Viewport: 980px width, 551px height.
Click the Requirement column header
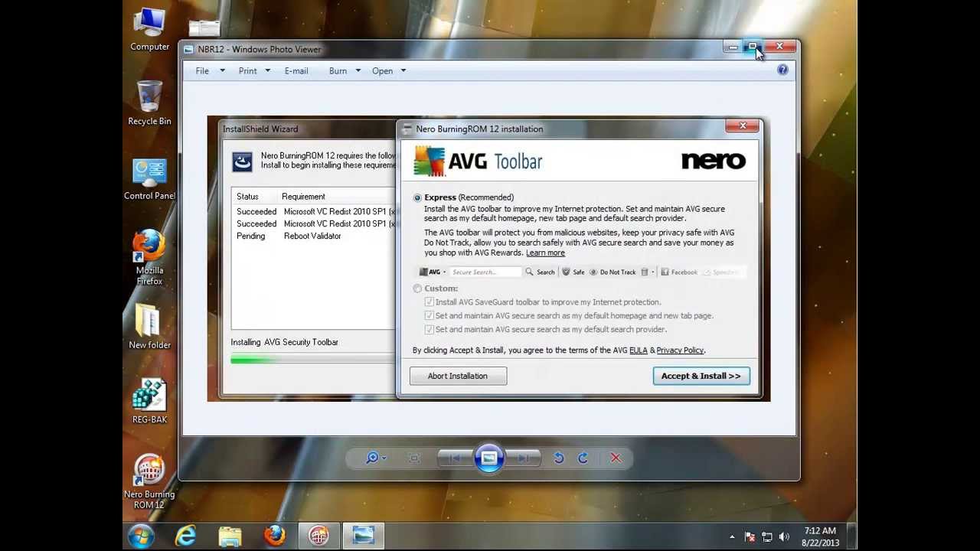point(303,197)
